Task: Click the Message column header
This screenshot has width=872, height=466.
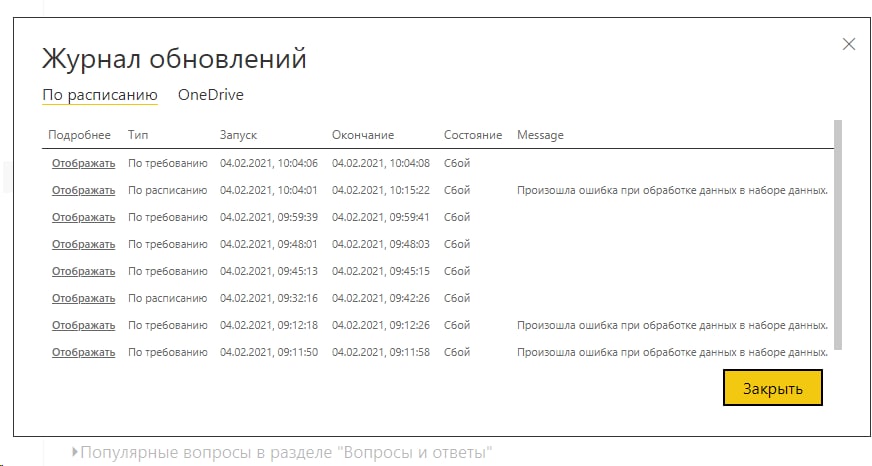Action: [x=540, y=135]
